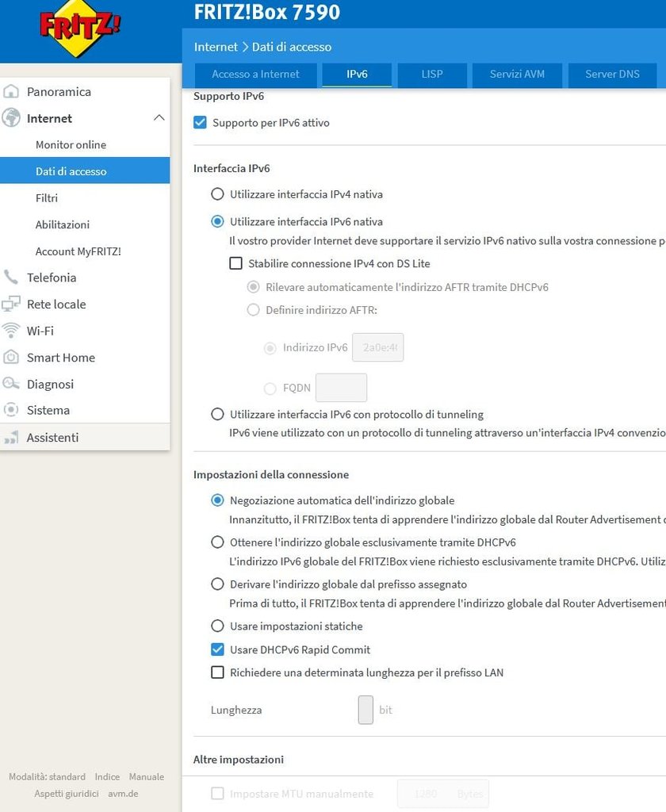Click the AFTR IPv6 address field
Image resolution: width=666 pixels, height=812 pixels.
pyautogui.click(x=378, y=347)
